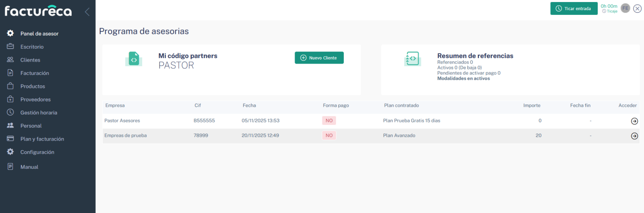Click the Productos bag icon
The height and width of the screenshot is (213, 644).
pyautogui.click(x=10, y=86)
